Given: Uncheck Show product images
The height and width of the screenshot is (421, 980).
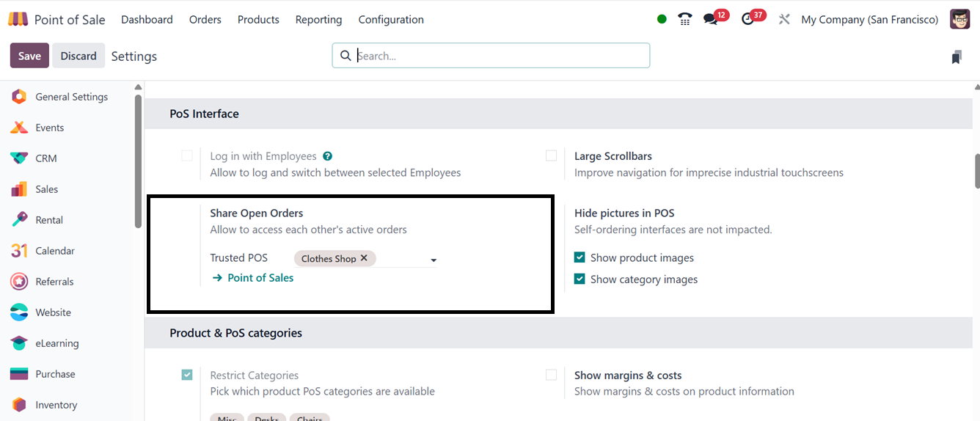Looking at the screenshot, I should [x=579, y=257].
